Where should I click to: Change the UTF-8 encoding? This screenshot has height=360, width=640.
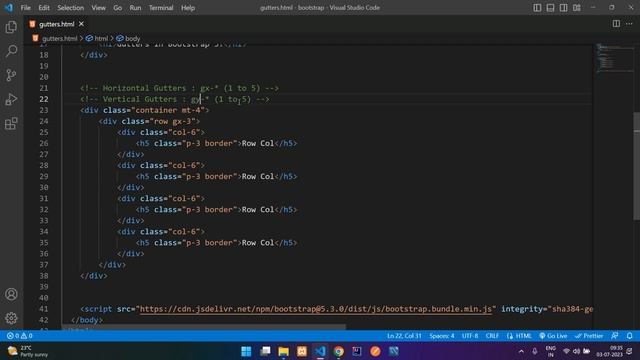470,336
